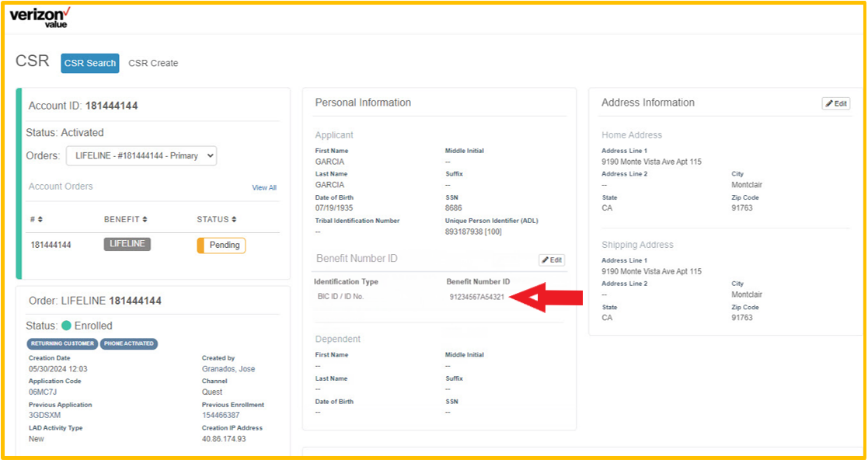Click home address line 9190 Monte Vista Ave
The image size is (868, 460).
point(651,162)
